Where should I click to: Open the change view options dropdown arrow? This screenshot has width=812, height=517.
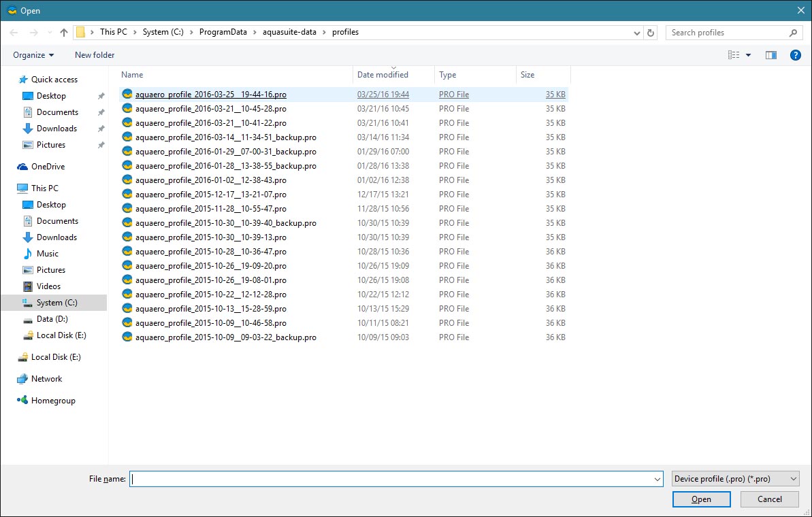(749, 55)
